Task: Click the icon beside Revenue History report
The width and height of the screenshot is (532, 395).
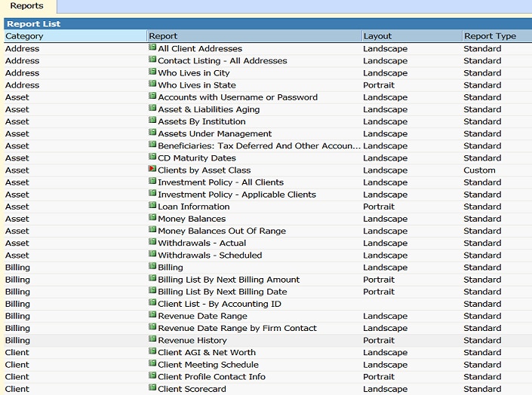Action: pyautogui.click(x=152, y=340)
